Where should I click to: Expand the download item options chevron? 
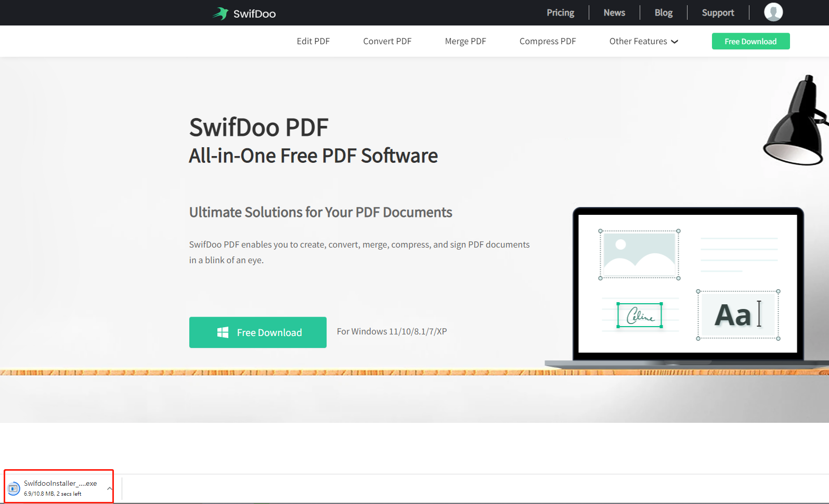(x=109, y=488)
